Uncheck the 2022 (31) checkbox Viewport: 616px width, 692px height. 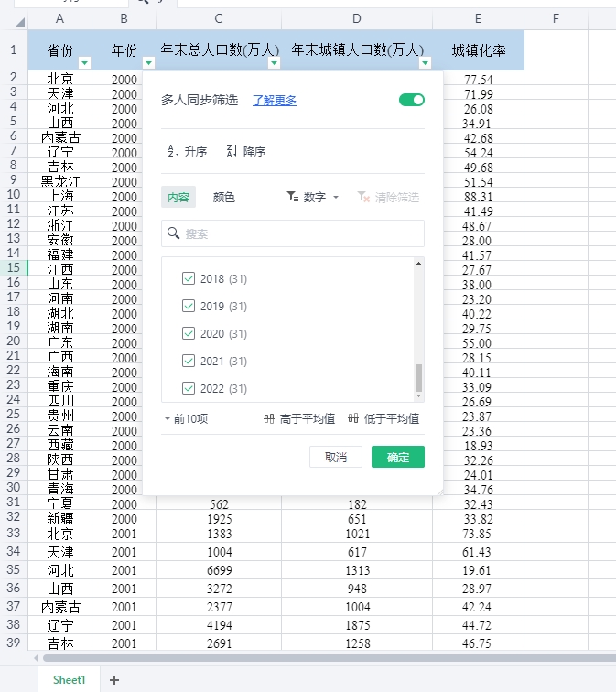[189, 388]
